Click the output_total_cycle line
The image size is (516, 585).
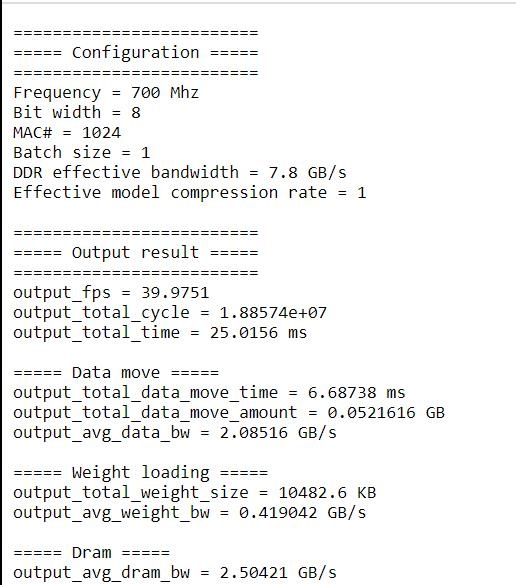(x=170, y=313)
